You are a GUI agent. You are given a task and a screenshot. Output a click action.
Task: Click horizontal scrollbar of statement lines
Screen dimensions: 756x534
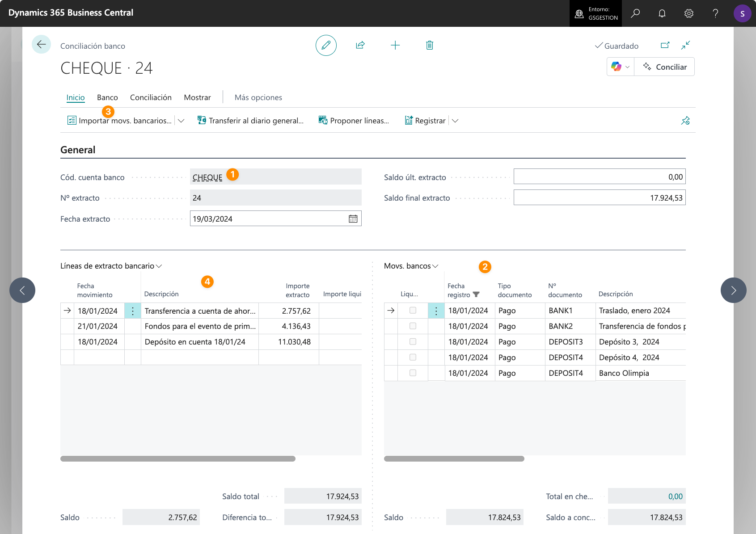click(x=178, y=458)
